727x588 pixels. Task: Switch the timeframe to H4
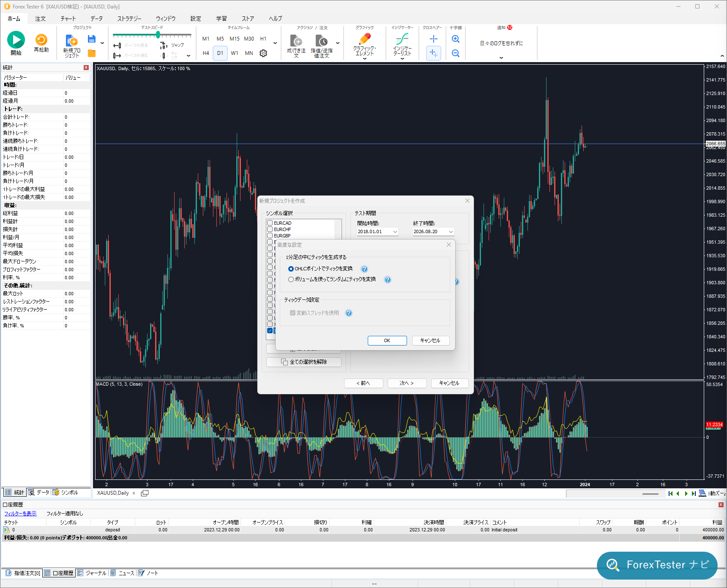tap(206, 53)
